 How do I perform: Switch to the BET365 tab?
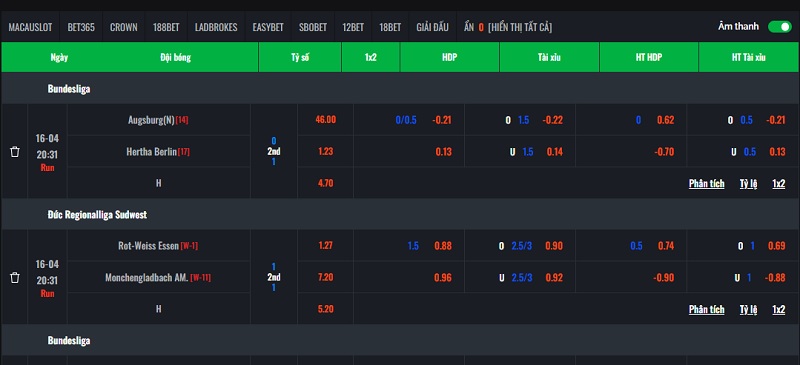pos(81,27)
